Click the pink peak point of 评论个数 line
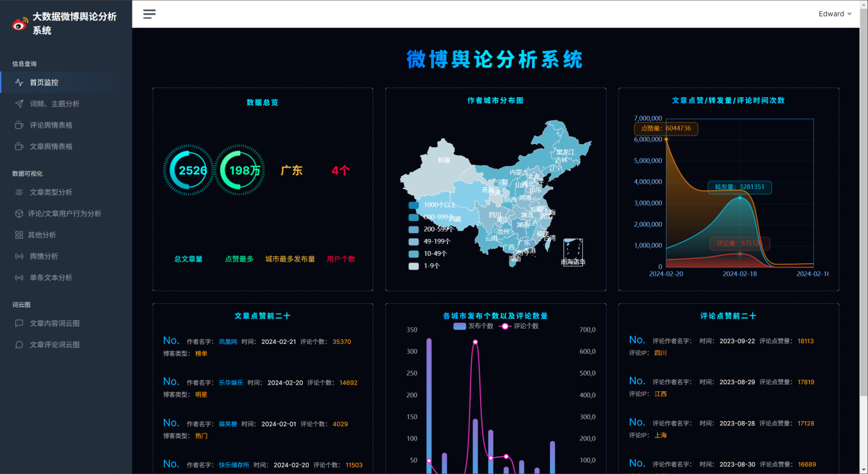This screenshot has height=474, width=868. pos(475,342)
